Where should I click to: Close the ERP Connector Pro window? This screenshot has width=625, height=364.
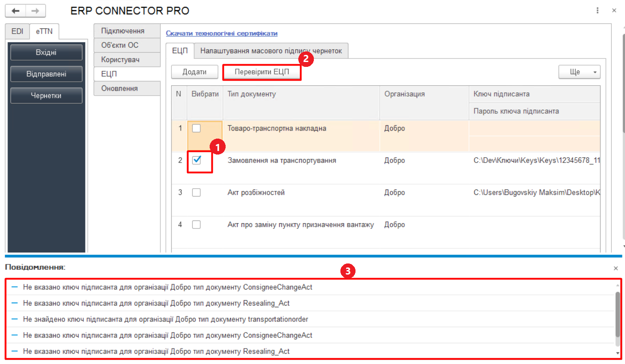(x=614, y=10)
